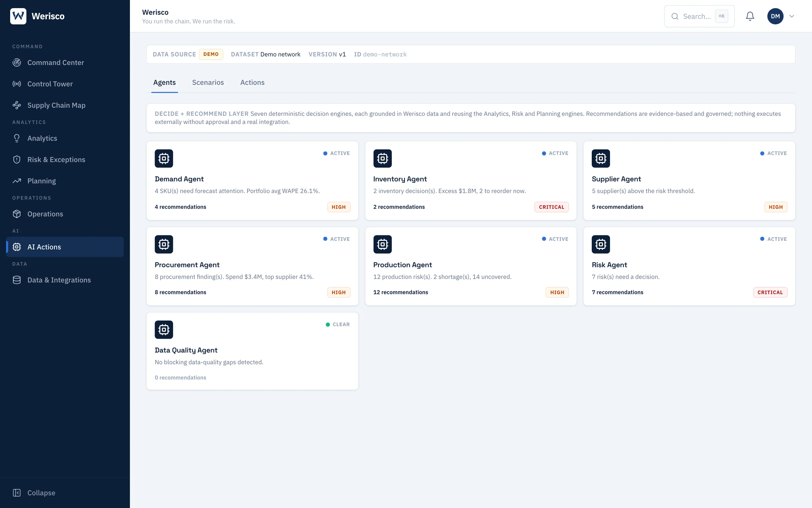Click the Analytics lightbulb icon
The height and width of the screenshot is (508, 812).
click(17, 138)
